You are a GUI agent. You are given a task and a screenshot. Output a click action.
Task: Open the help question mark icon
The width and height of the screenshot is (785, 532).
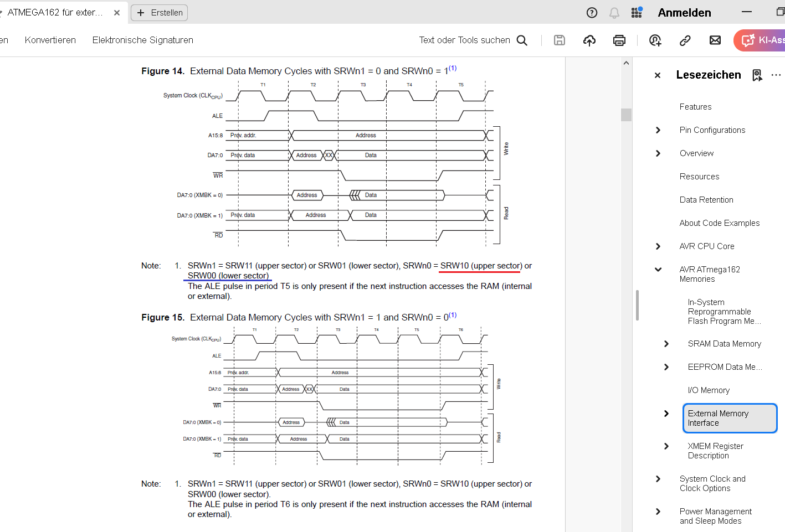(592, 13)
